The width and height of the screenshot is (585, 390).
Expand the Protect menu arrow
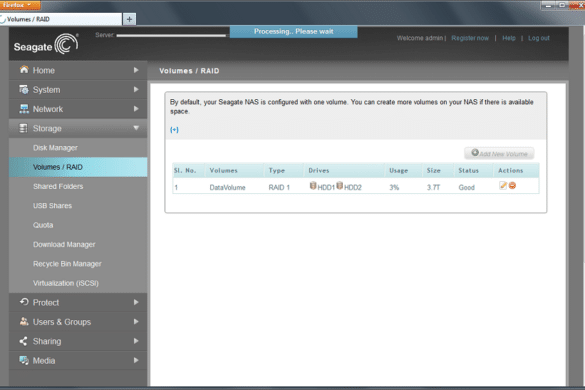pyautogui.click(x=136, y=302)
